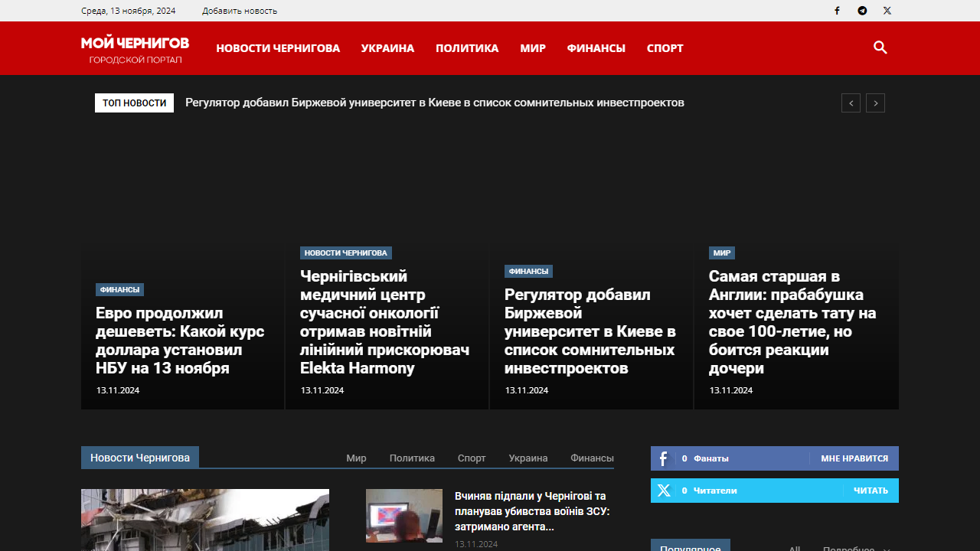Show next top news headline arrow
This screenshot has width=980, height=551.
[x=875, y=103]
